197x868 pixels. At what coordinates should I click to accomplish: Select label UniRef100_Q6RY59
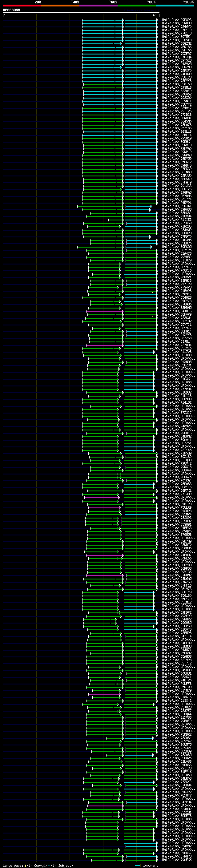tap(177, 159)
